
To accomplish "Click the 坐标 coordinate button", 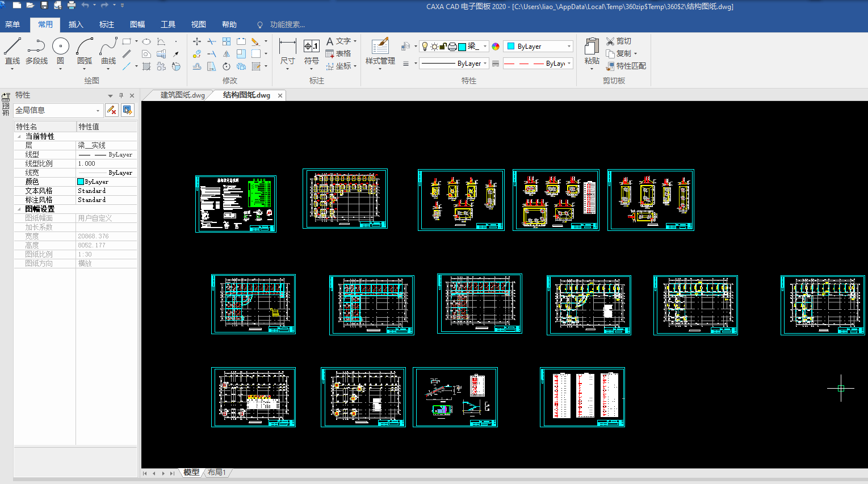I will [339, 66].
